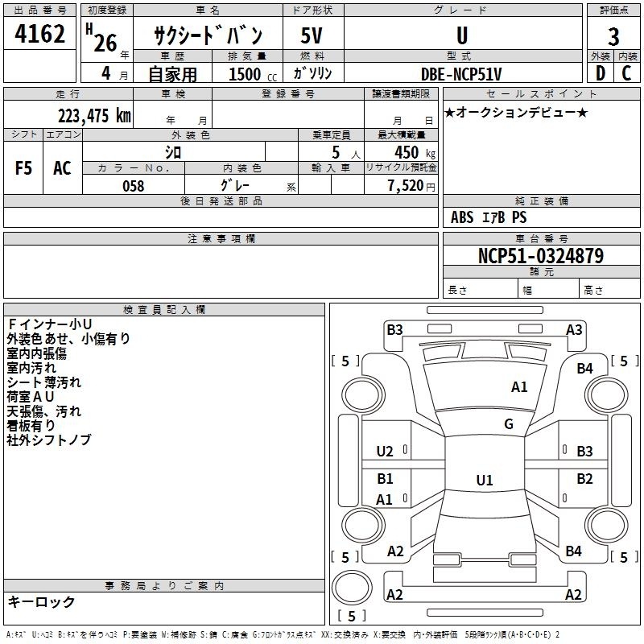Select the spare tire circle in diagram
Viewport: 644px width, 644px height.
[x=348, y=588]
